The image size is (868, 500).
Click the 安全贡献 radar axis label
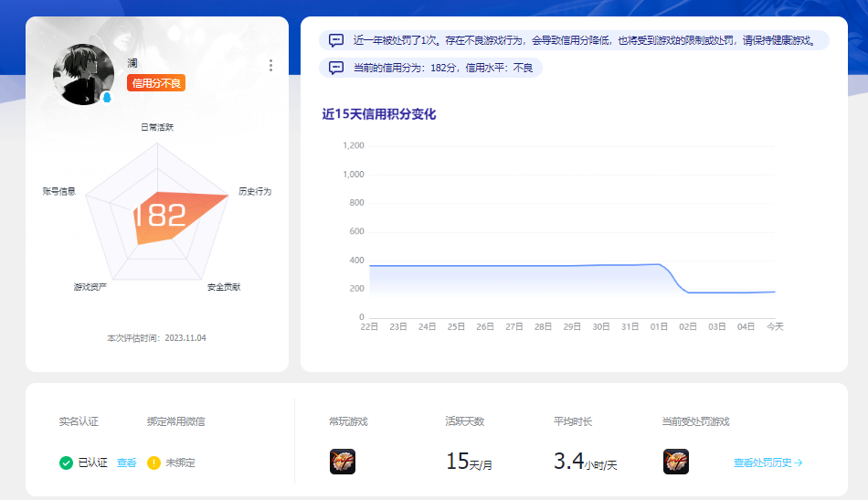224,287
